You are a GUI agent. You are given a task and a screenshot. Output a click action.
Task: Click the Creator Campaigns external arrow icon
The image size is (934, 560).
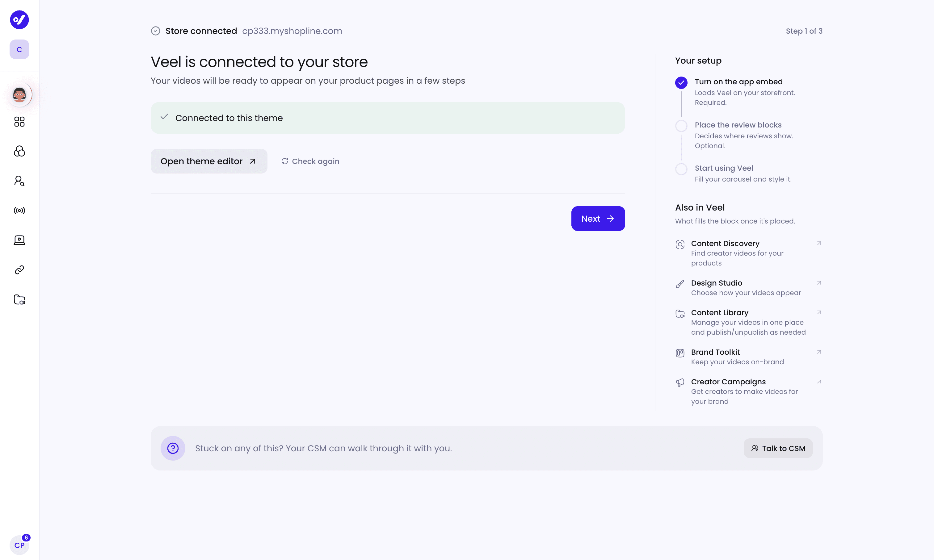click(819, 382)
